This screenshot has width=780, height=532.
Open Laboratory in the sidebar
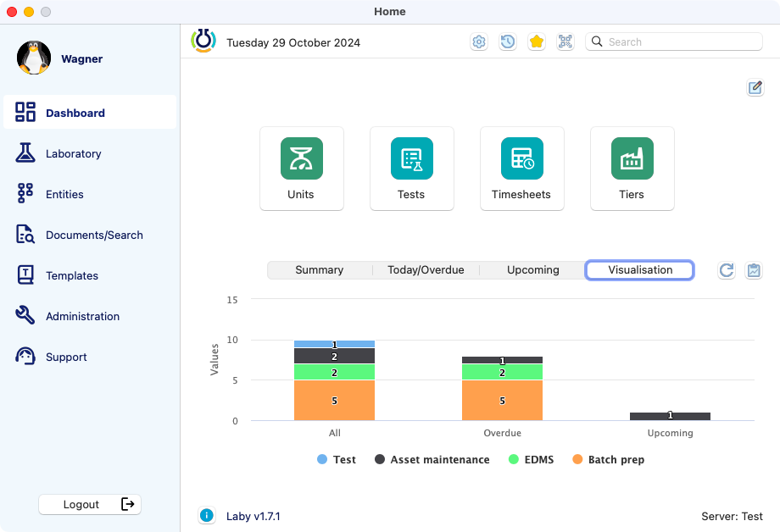[90, 153]
